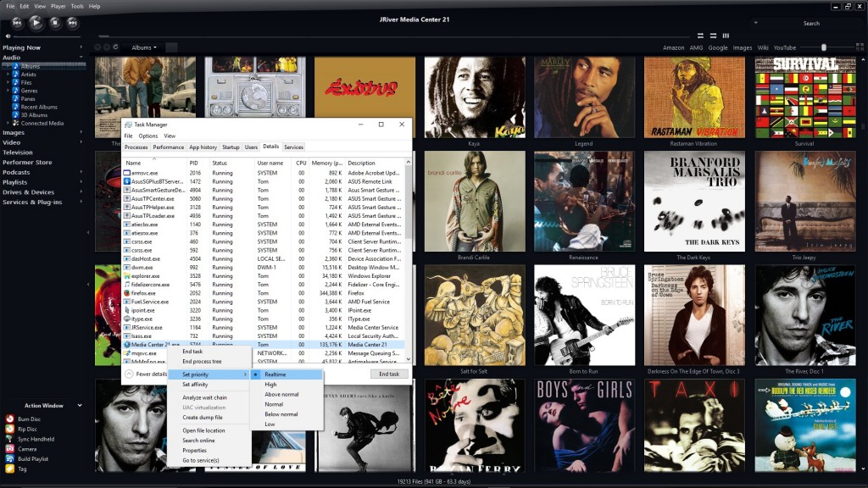
Task: Open the YouTube link
Action: point(784,47)
